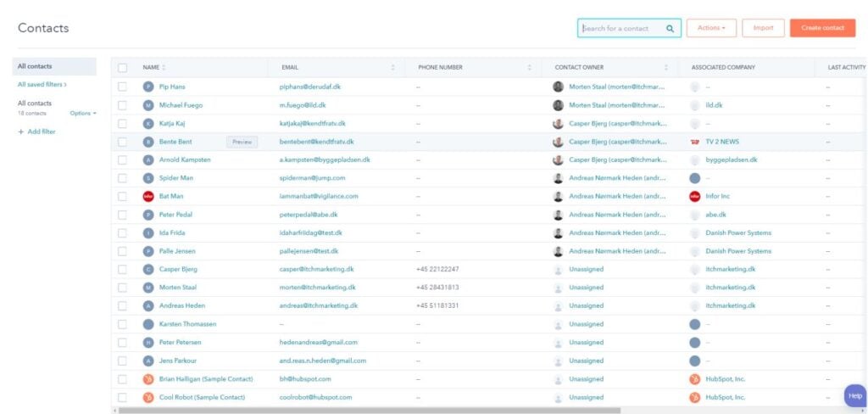
Task: Expand the Options dropdown in sidebar
Action: point(83,113)
